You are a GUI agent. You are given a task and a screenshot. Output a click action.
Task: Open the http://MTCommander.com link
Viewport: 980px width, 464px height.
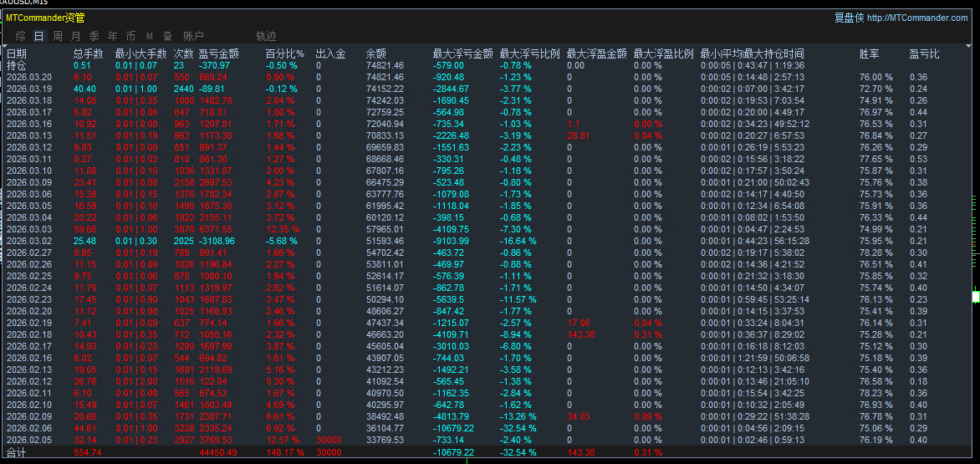click(919, 18)
